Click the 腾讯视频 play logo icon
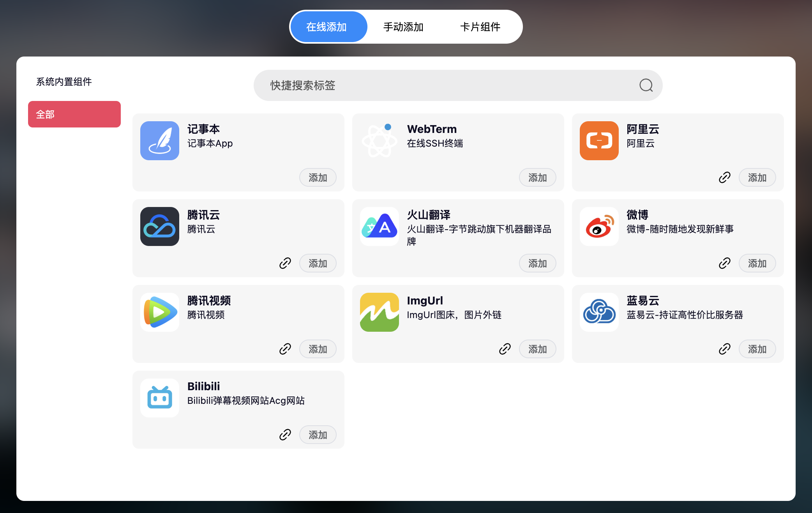Screen dimensions: 812x513 (x=160, y=312)
